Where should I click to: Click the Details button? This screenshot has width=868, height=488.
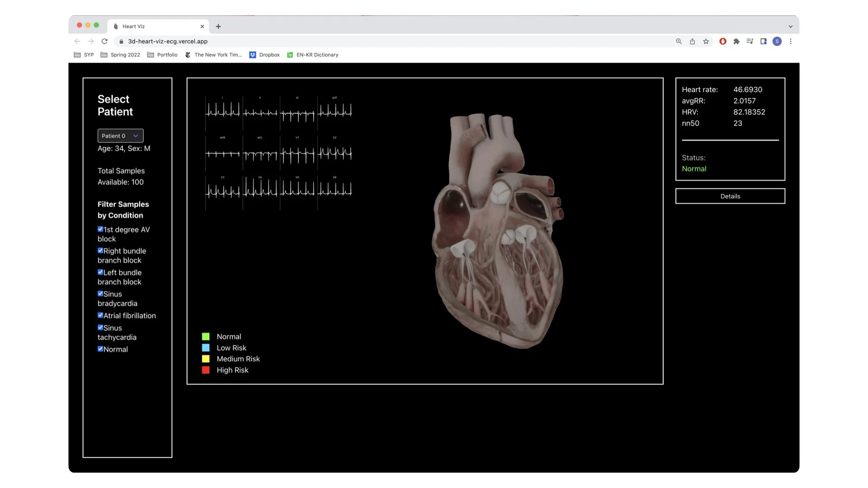(x=730, y=196)
